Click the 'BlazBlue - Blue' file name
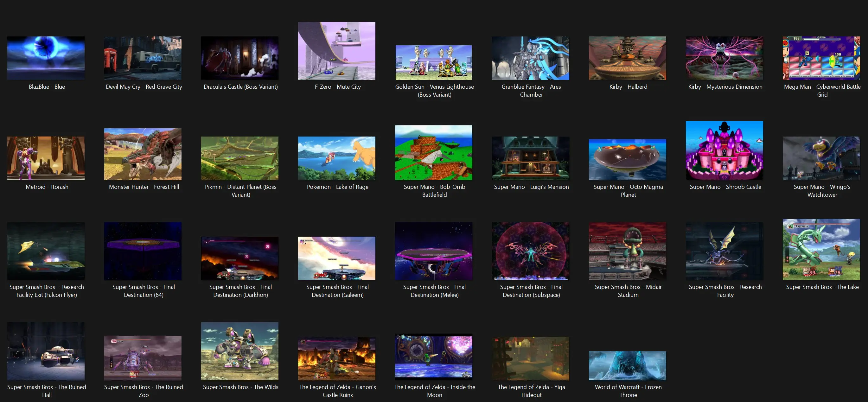This screenshot has width=868, height=402. tap(47, 86)
